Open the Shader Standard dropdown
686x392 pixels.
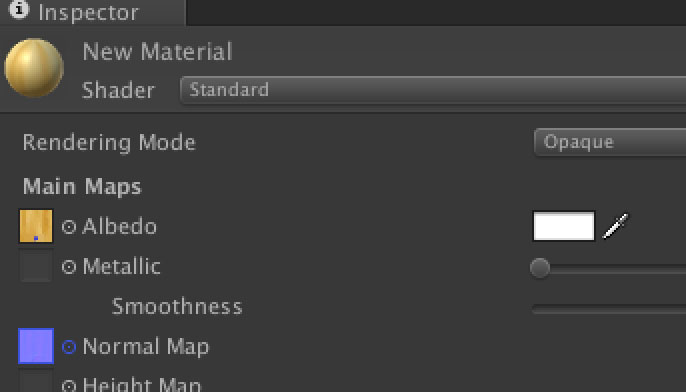(433, 90)
